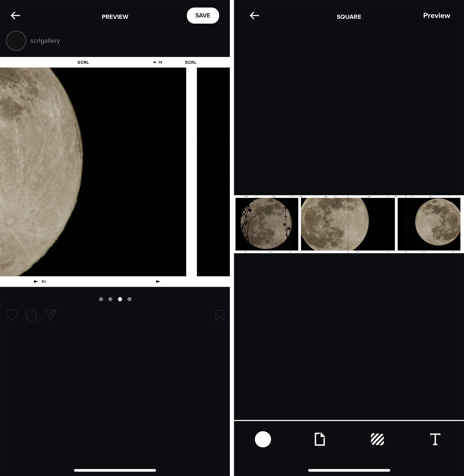Tap the bookmark save icon
Screen dimensions: 464x476
tap(220, 315)
